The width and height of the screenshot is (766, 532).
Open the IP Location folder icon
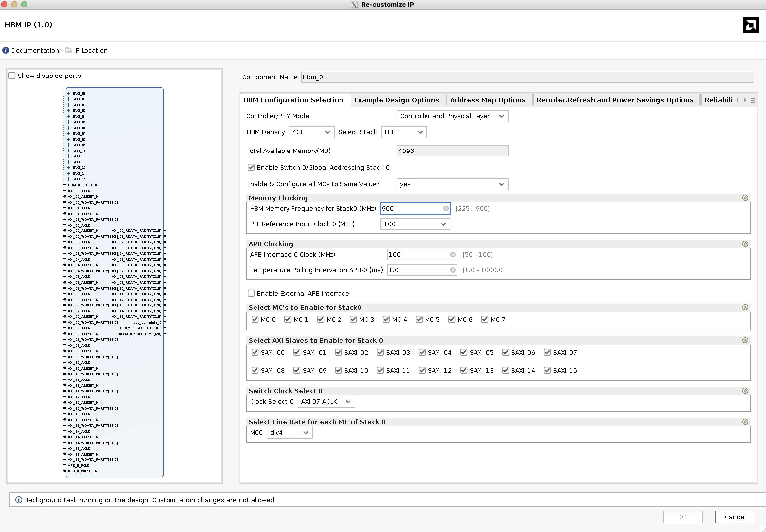[x=68, y=50]
